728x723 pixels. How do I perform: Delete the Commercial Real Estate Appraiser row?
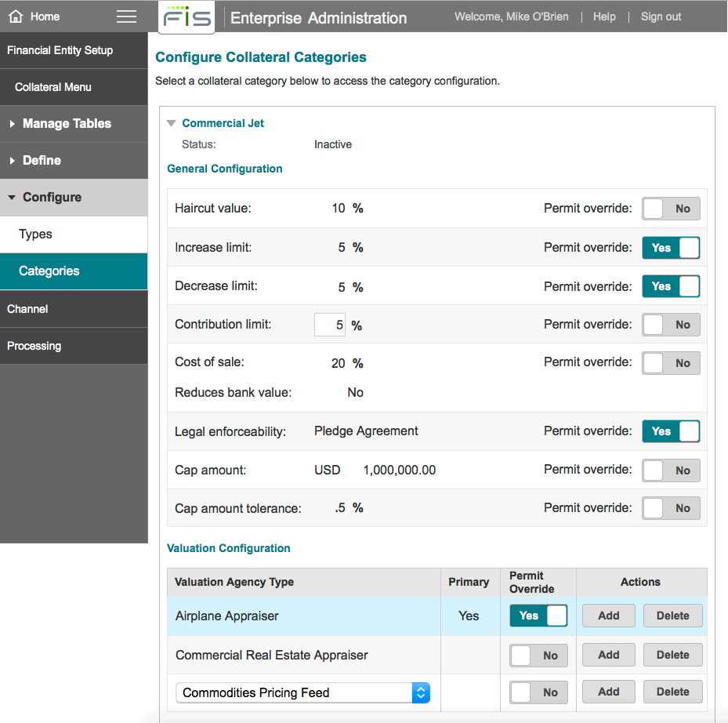tap(672, 655)
